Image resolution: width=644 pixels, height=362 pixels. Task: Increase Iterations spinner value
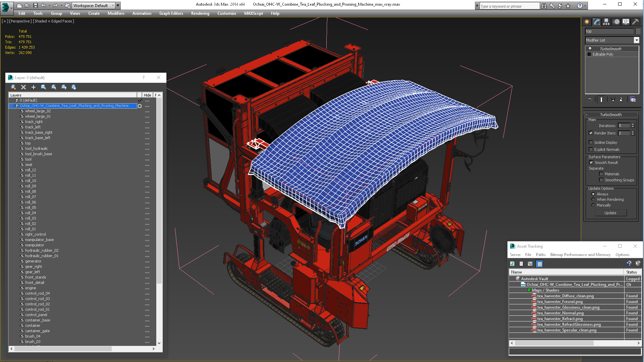coord(633,124)
